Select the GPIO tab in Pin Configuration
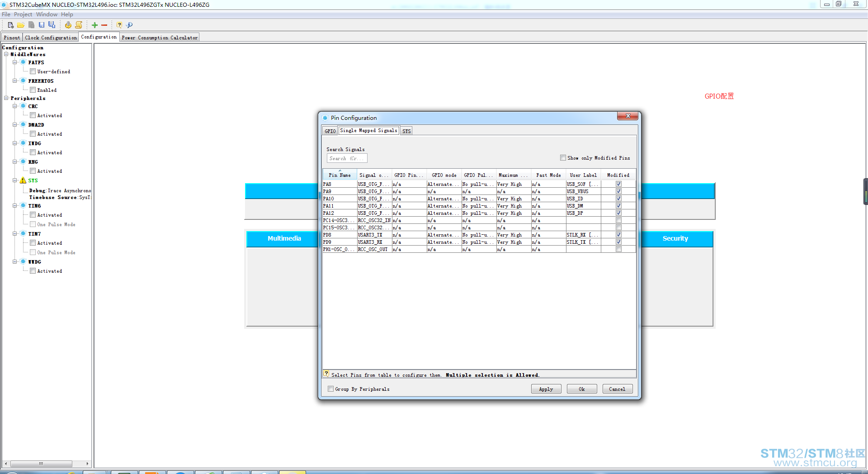This screenshot has width=868, height=474. (x=330, y=131)
